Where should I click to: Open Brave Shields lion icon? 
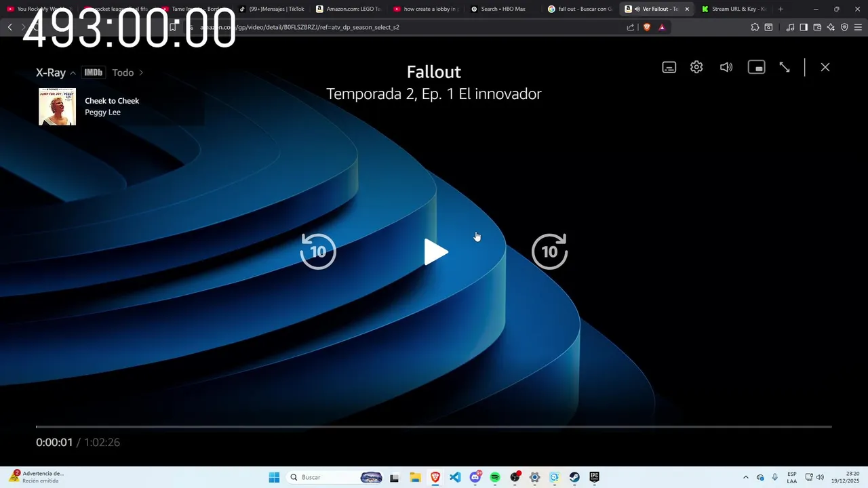coord(647,27)
